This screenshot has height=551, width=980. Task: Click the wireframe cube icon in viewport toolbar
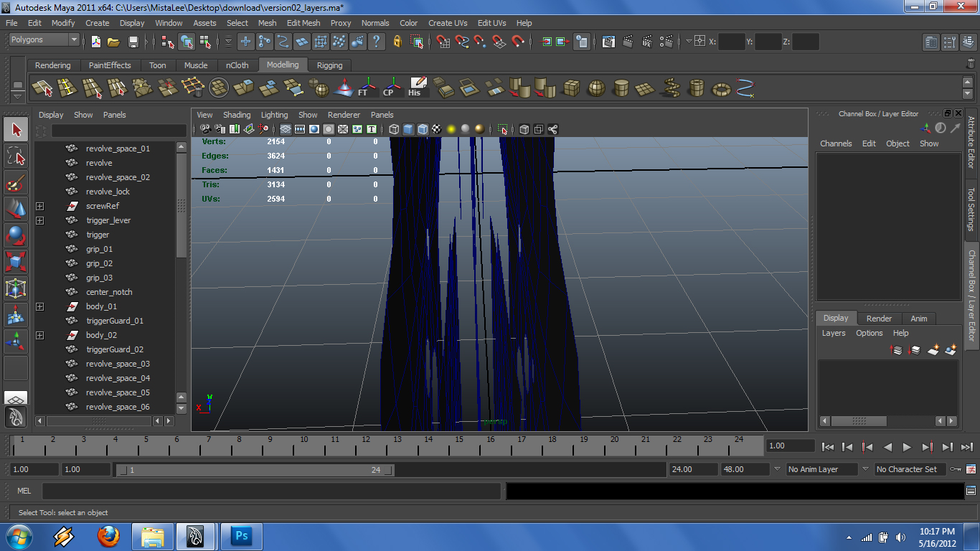(394, 129)
